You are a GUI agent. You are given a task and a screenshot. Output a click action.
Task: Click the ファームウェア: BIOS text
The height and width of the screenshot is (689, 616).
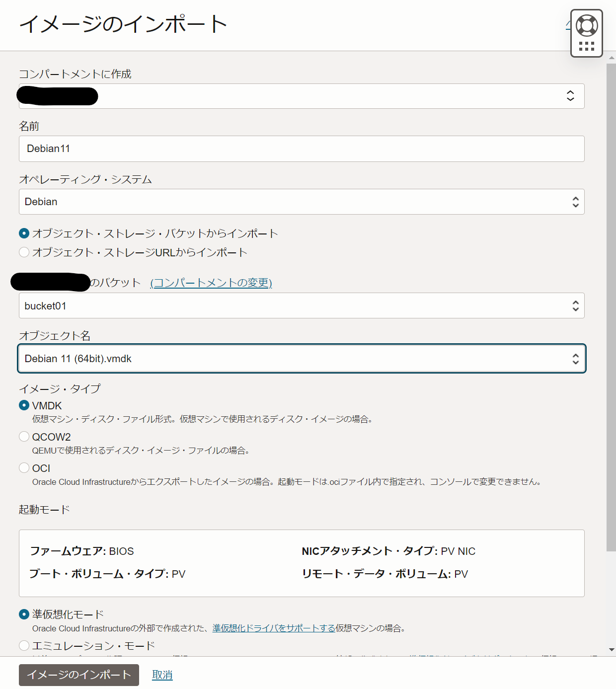click(82, 551)
